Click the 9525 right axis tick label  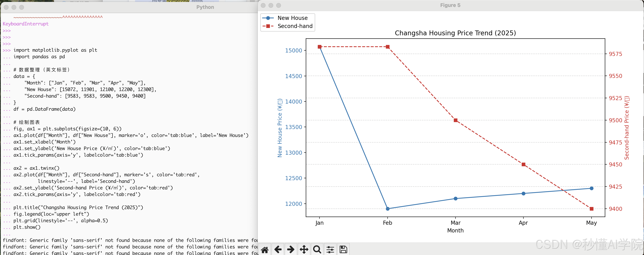click(615, 98)
